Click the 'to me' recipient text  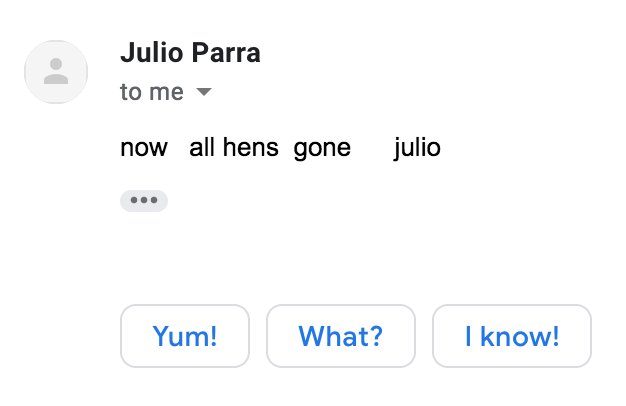click(152, 92)
